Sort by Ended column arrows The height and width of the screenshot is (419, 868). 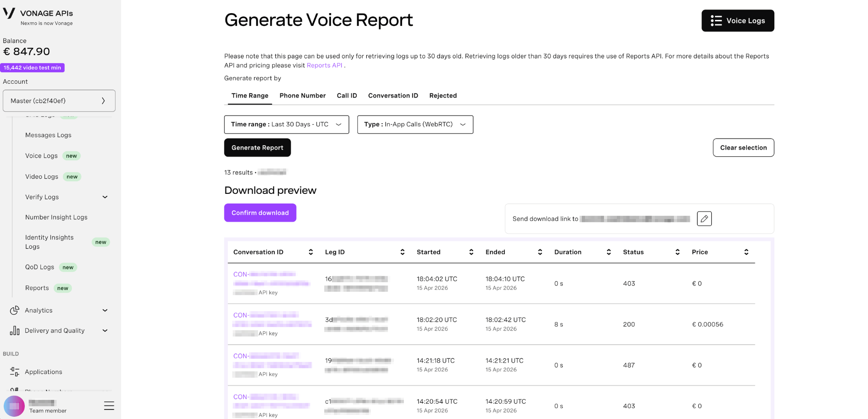[x=540, y=252]
